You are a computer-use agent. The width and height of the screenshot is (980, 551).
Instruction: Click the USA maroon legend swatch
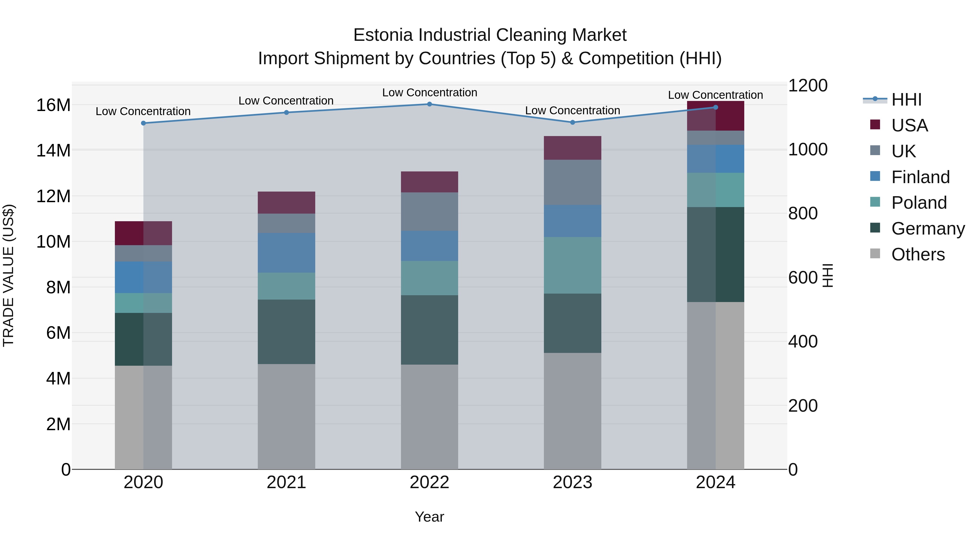coord(875,124)
